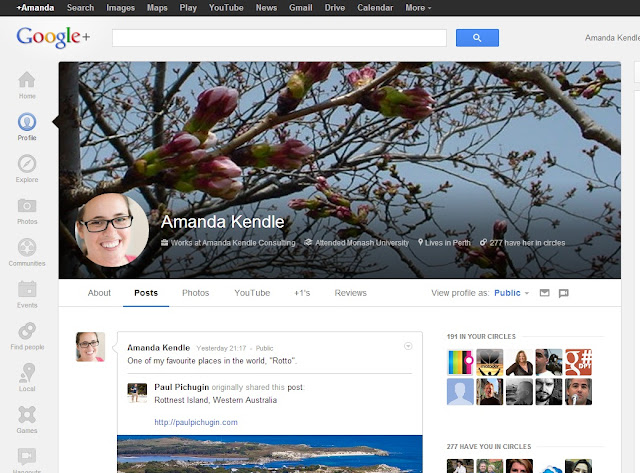The image size is (640, 473).
Task: Open the http://paulpichugin.com link
Action: [196, 422]
